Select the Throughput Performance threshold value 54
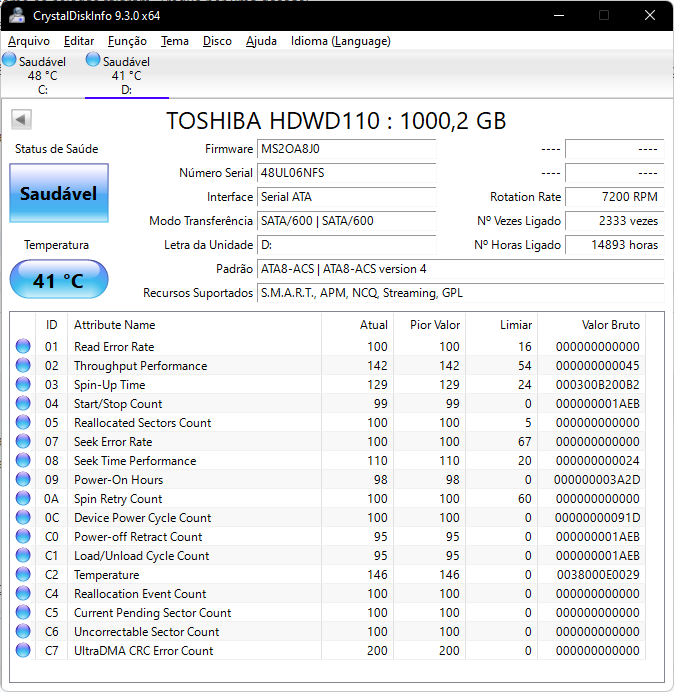Screen dimensions: 674x692 coord(525,366)
